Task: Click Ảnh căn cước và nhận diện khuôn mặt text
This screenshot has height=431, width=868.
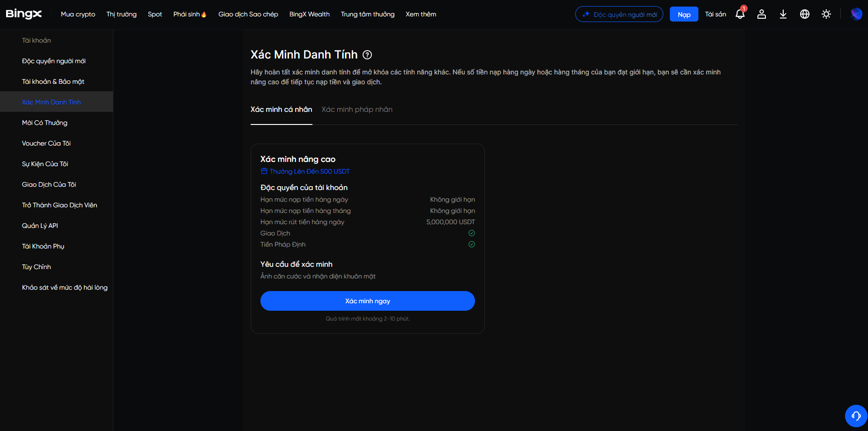Action: [x=318, y=276]
